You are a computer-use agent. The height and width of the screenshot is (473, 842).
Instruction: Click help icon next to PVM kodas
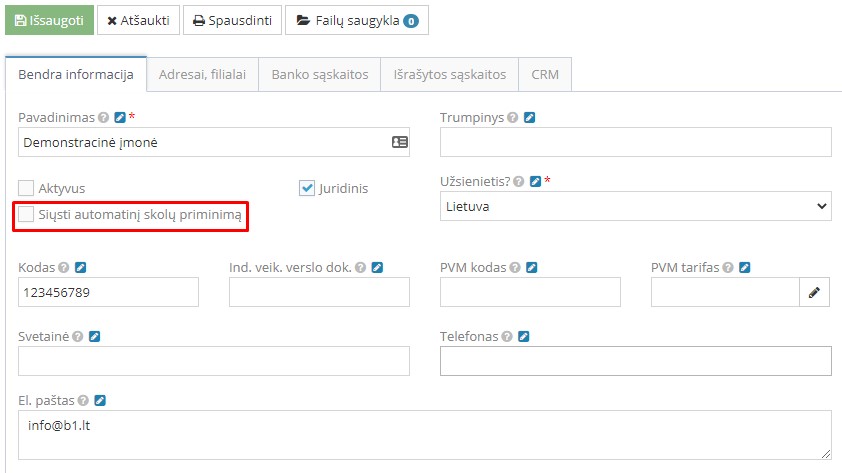tap(515, 267)
